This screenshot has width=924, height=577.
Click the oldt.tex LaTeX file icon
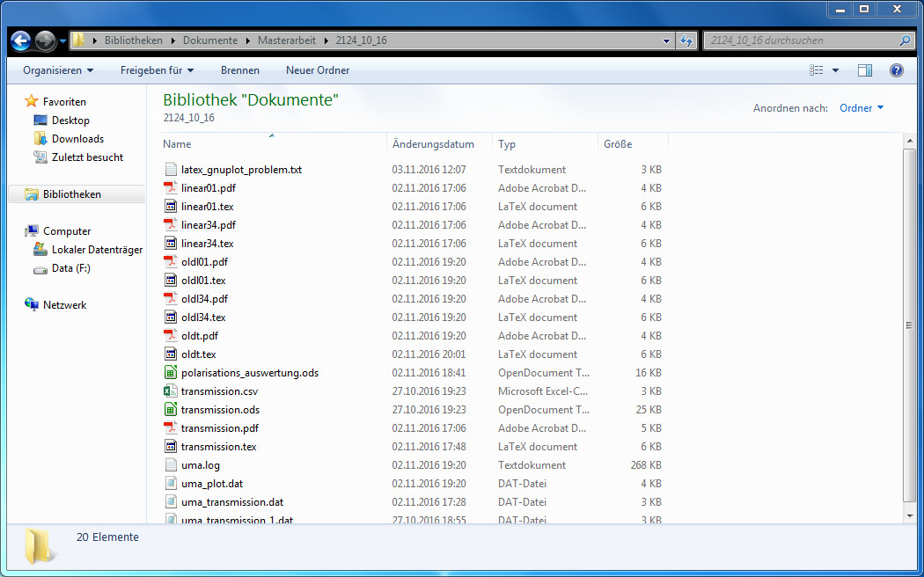(172, 354)
